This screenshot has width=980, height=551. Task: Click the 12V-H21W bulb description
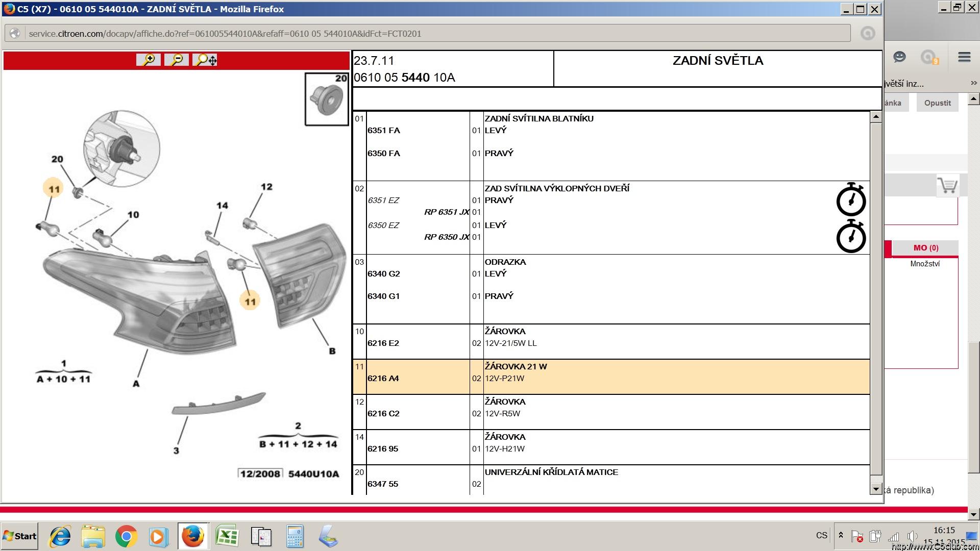(505, 449)
